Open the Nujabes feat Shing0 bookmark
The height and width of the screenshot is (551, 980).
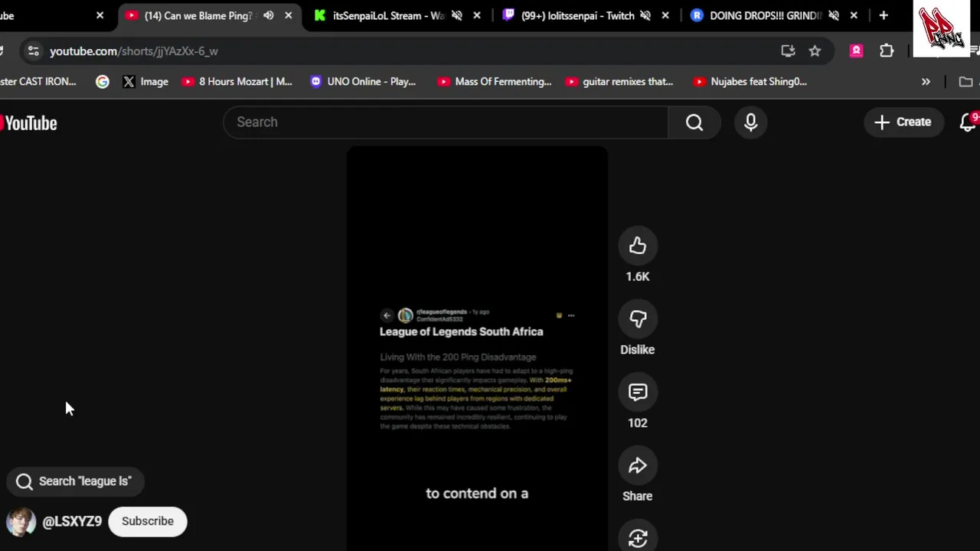tap(750, 82)
